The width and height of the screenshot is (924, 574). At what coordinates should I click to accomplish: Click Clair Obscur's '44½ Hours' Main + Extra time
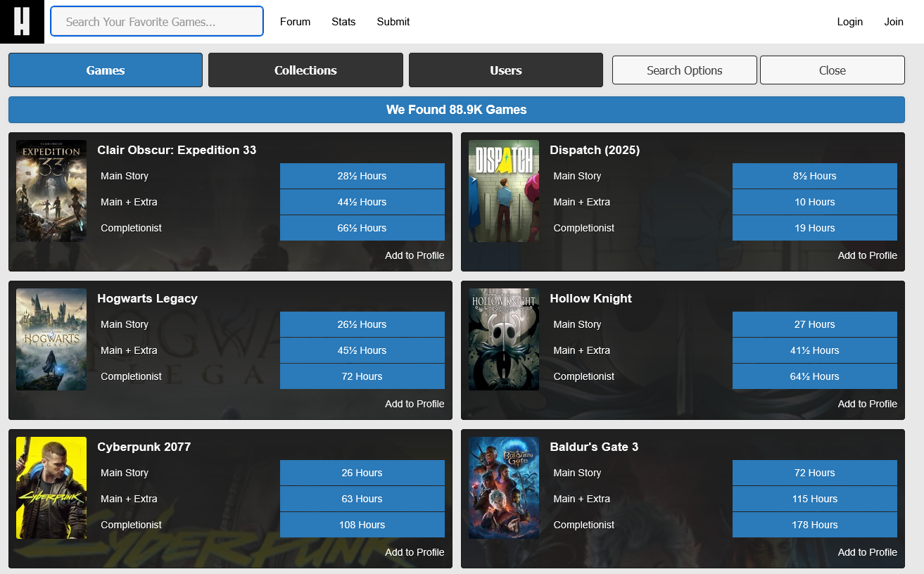tap(362, 202)
